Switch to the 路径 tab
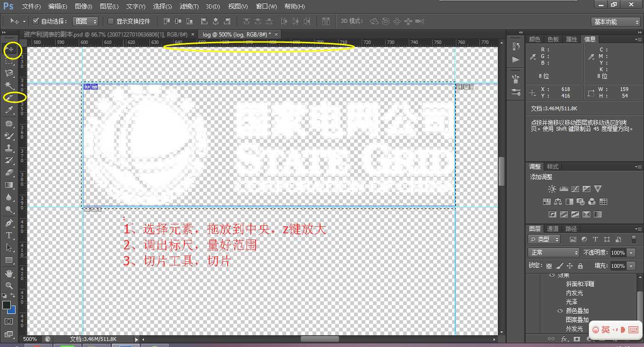644x347 pixels. pyautogui.click(x=570, y=229)
